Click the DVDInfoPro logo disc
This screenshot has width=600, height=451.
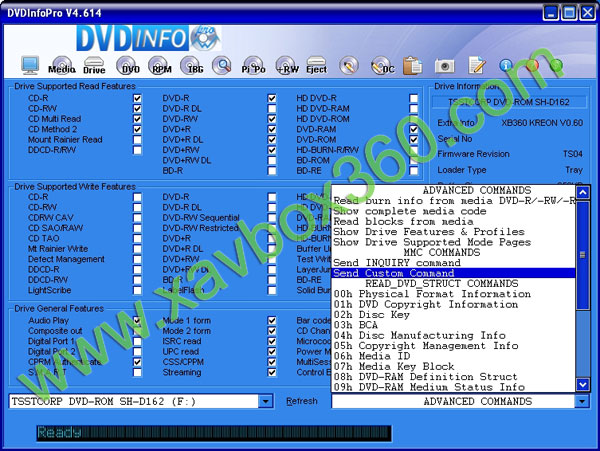click(x=205, y=38)
